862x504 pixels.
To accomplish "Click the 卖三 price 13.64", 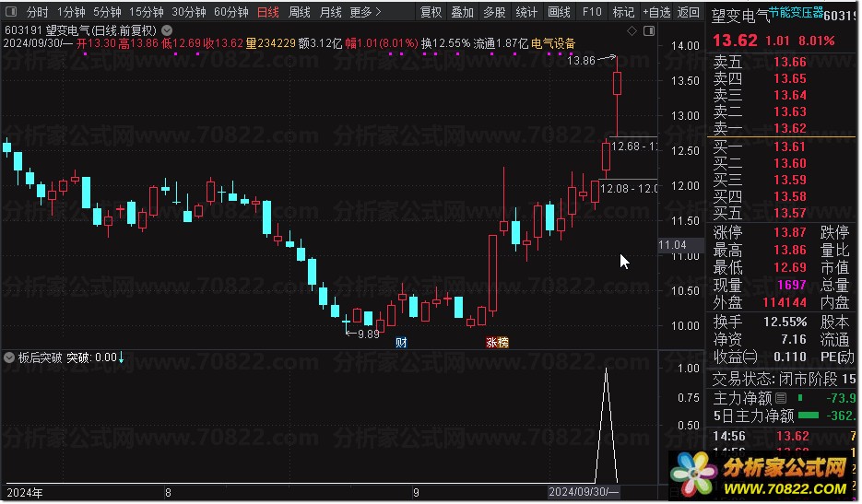I will tap(790, 95).
